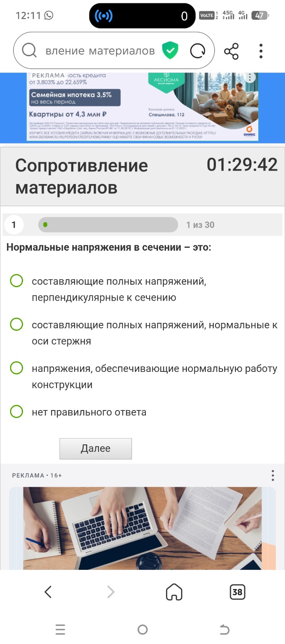Open options of the top Сбербанк ad
This screenshot has height=644, width=285.
click(x=250, y=77)
